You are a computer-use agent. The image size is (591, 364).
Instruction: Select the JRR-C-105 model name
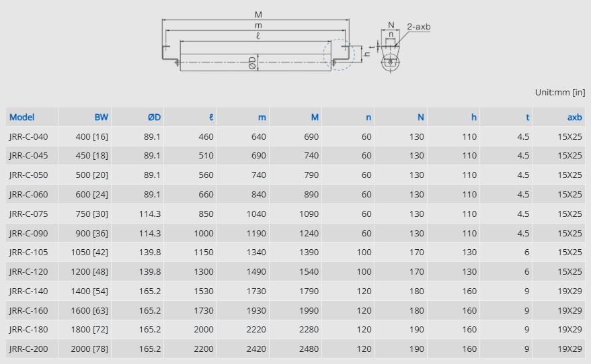(x=29, y=253)
